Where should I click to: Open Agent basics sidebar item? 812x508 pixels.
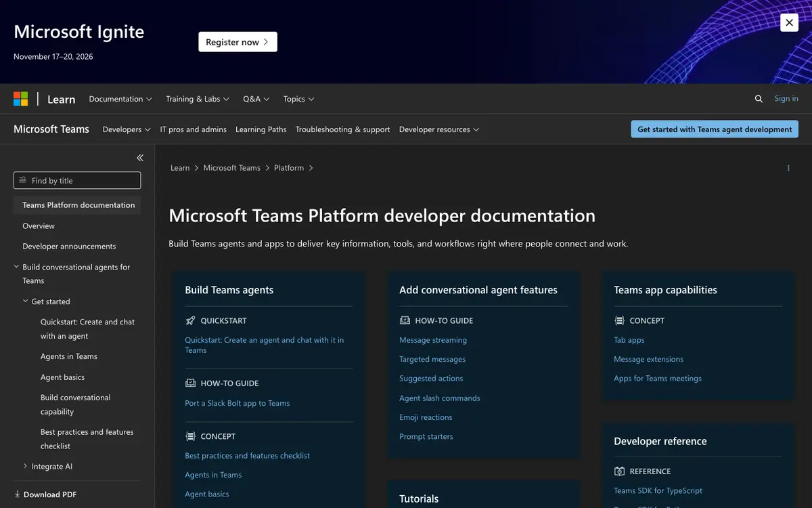click(63, 377)
